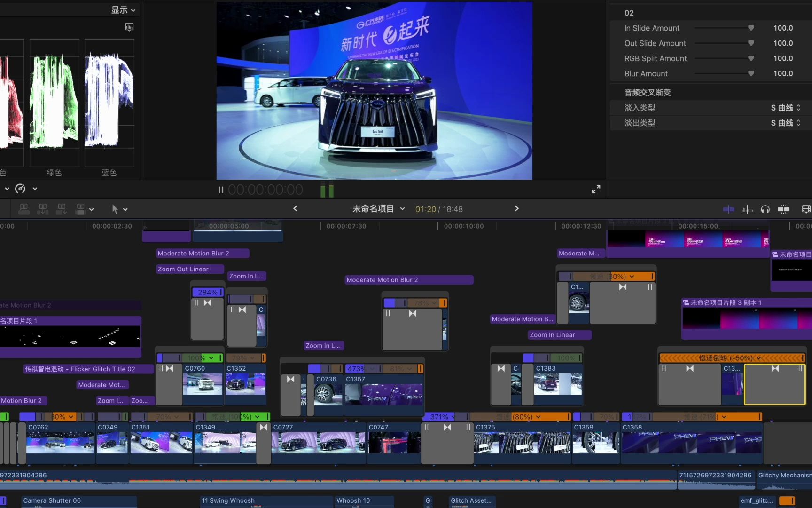Viewport: 812px width, 508px height.
Task: Select the Glitchy Mechanism audio clip
Action: pyautogui.click(x=784, y=480)
